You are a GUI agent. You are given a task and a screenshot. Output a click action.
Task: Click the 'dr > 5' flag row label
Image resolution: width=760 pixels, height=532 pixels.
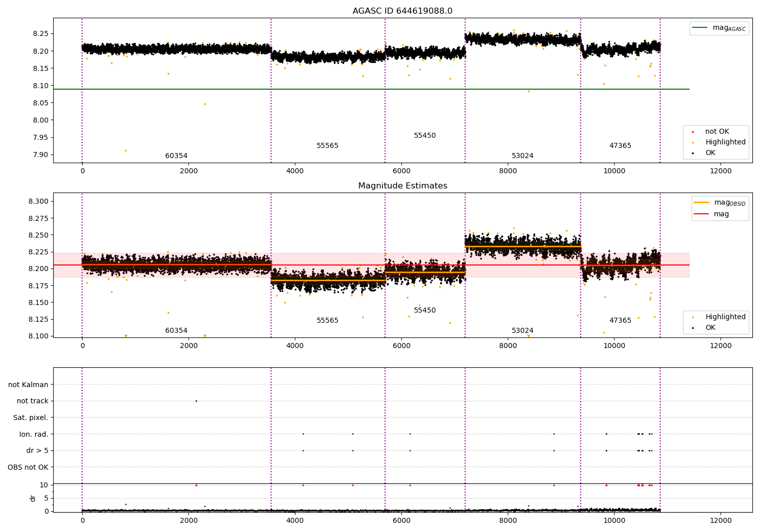coord(37,451)
